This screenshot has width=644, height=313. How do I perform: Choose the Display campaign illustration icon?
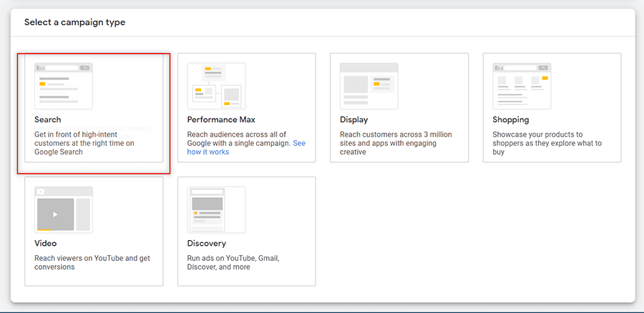369,86
